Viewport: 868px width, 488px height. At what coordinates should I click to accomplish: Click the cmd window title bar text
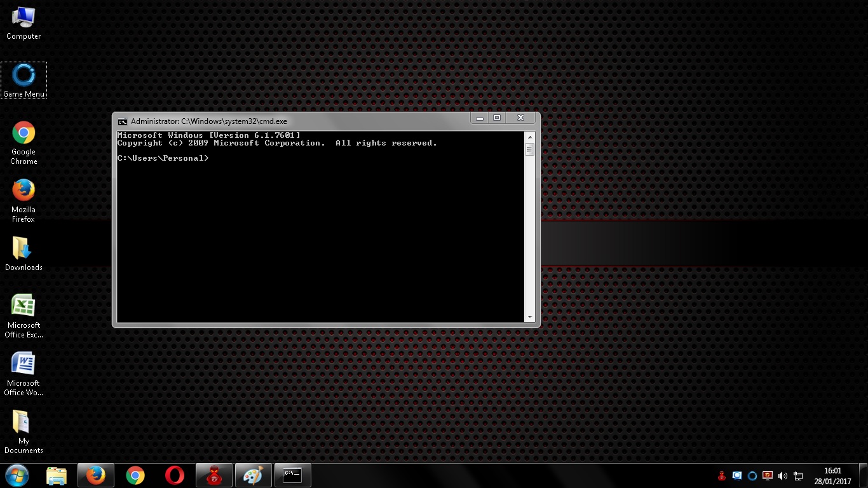[x=209, y=121]
